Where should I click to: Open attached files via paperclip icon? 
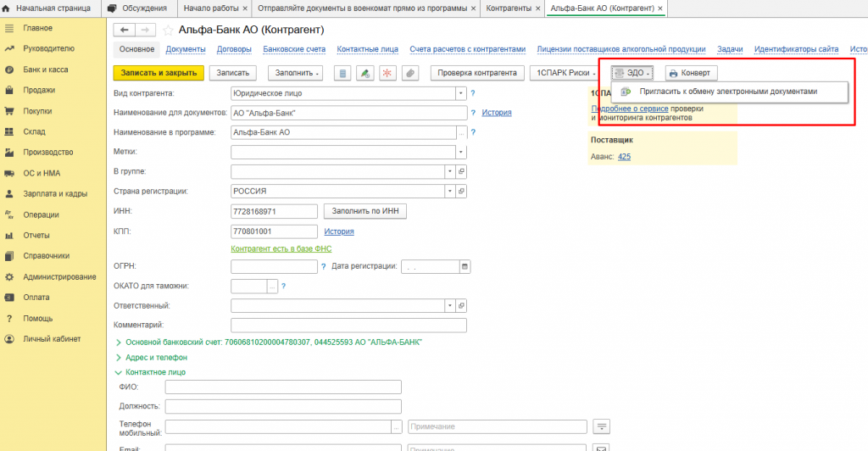tap(409, 73)
